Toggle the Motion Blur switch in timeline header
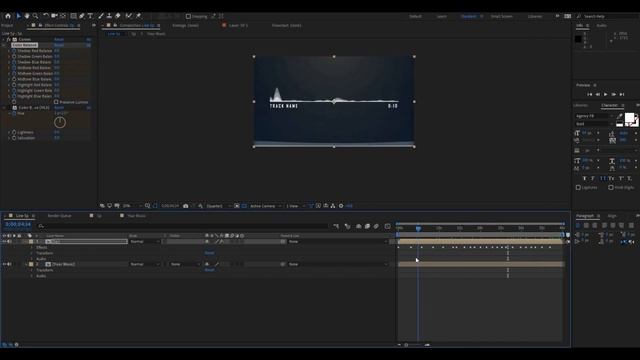 [376, 226]
